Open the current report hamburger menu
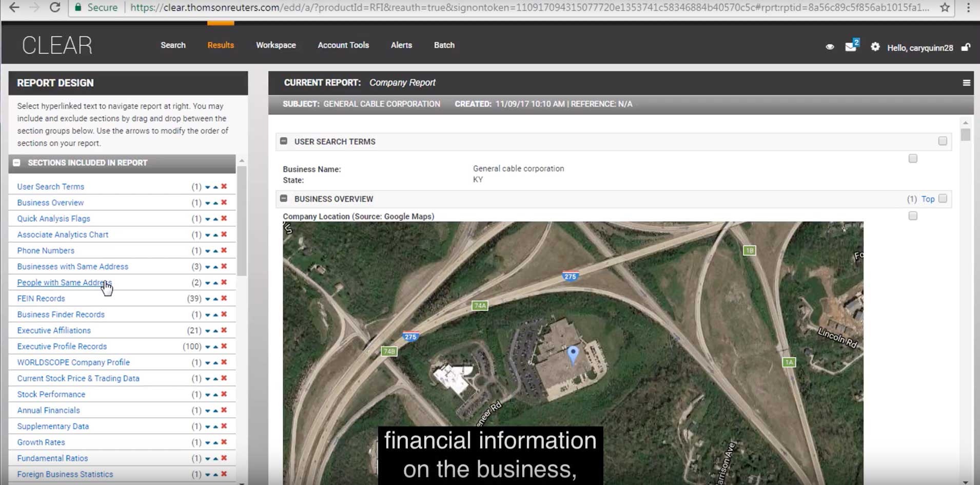The width and height of the screenshot is (980, 485). click(966, 83)
